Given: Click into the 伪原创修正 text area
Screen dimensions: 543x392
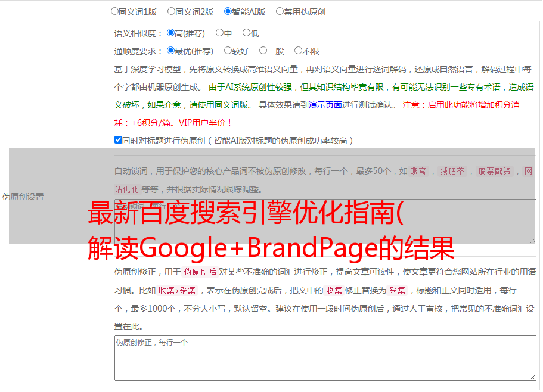Looking at the screenshot, I should coord(325,358).
